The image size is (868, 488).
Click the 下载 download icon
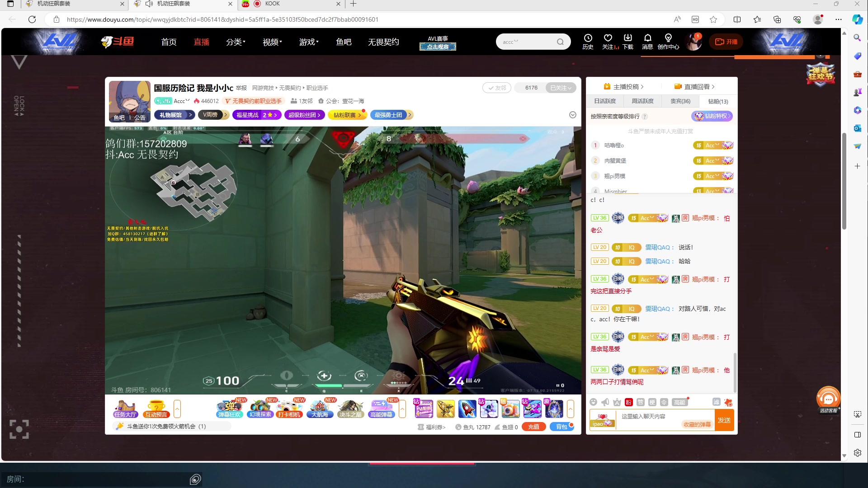(627, 38)
